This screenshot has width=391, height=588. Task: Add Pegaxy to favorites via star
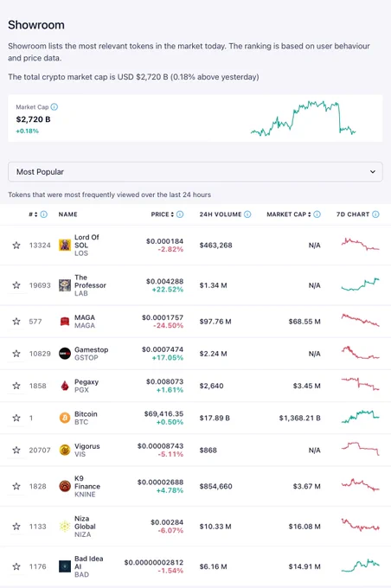point(16,386)
